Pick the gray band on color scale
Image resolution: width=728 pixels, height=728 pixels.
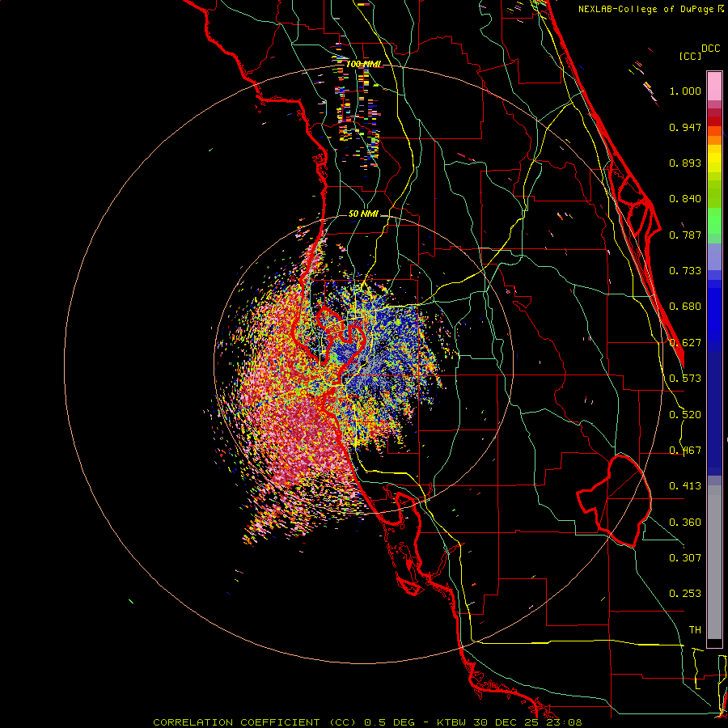[714, 562]
